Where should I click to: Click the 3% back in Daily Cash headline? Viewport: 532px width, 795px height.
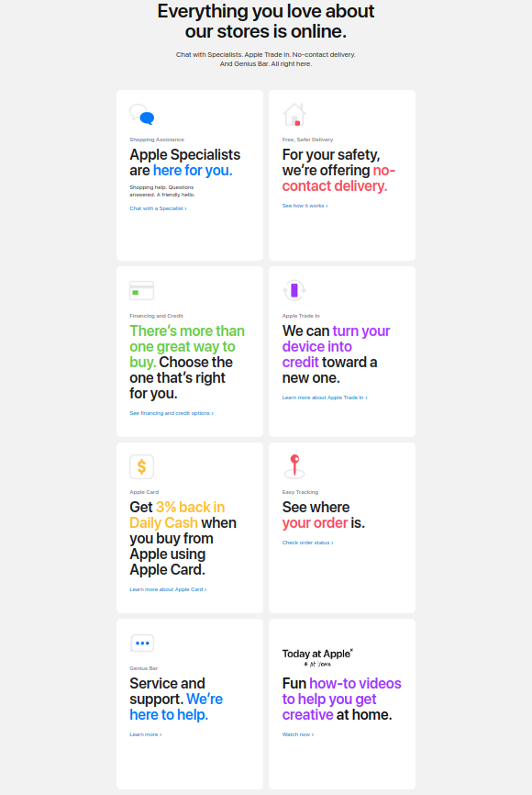tap(177, 515)
